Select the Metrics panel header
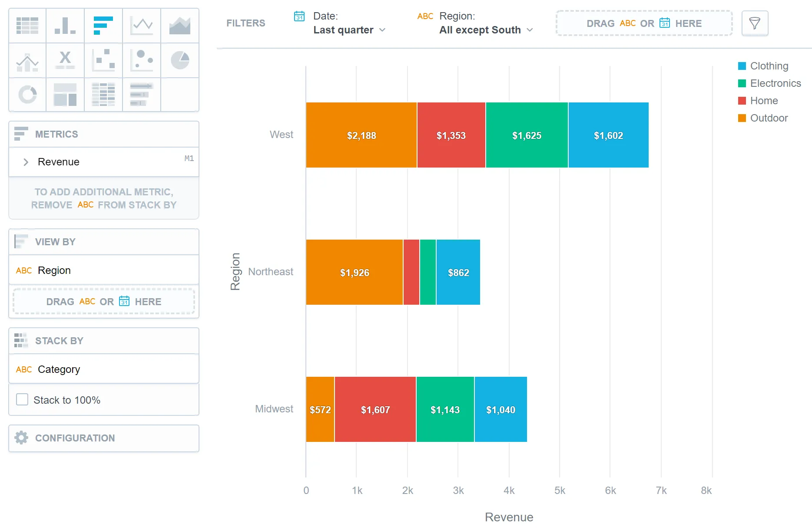 point(56,134)
